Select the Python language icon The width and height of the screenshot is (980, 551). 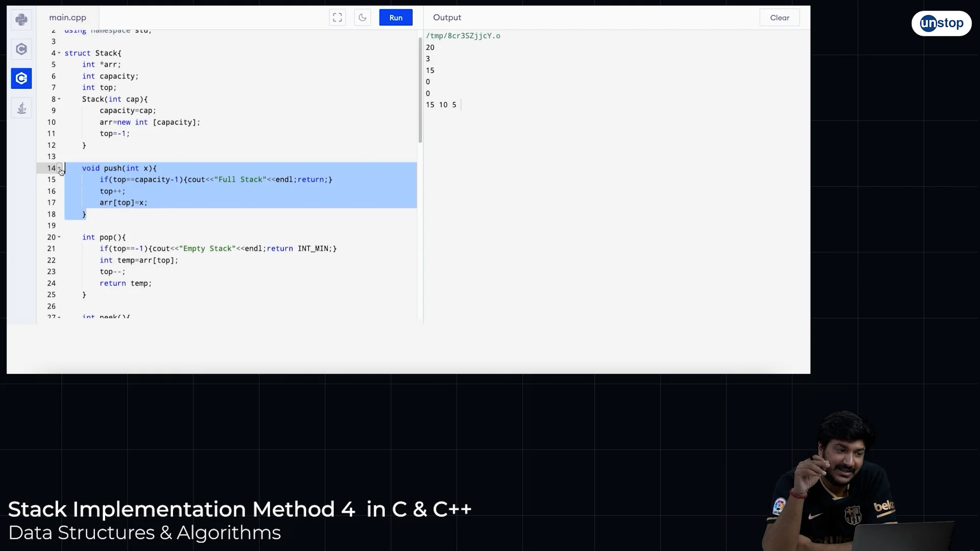(x=21, y=20)
